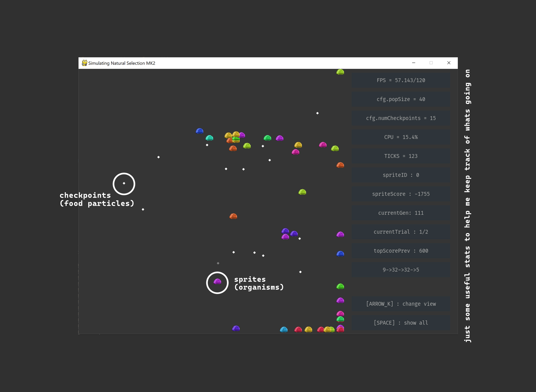Click the FPS stat panel
This screenshot has width=536, height=392.
(x=401, y=80)
